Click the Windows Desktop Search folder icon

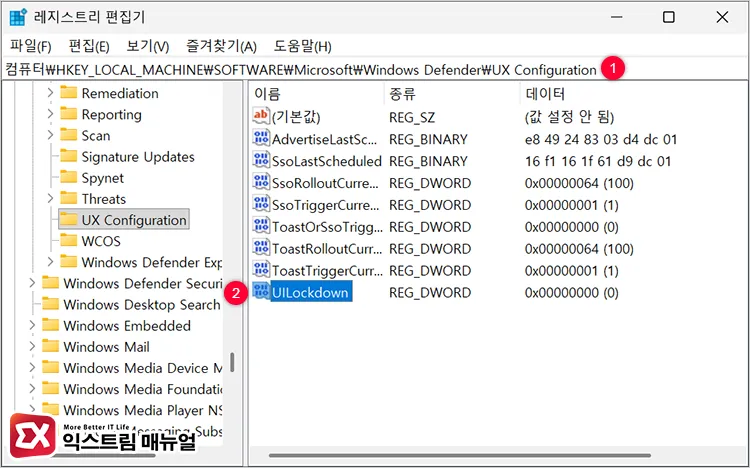click(50, 304)
